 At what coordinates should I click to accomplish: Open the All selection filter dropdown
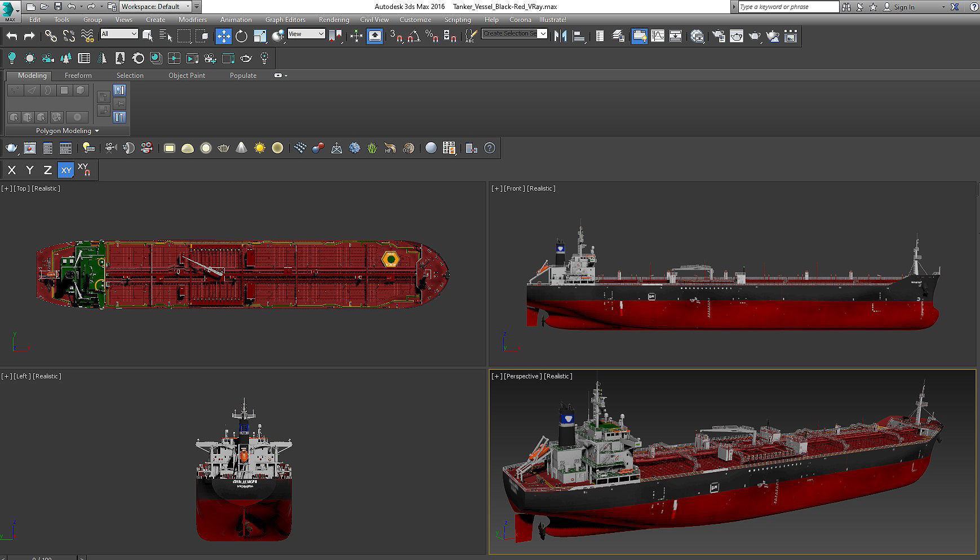point(119,34)
